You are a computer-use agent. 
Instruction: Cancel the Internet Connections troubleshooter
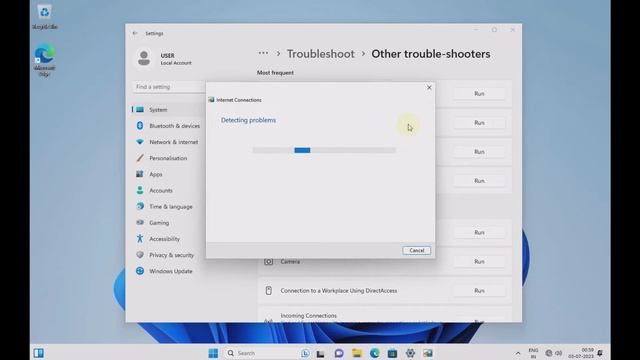(x=416, y=250)
